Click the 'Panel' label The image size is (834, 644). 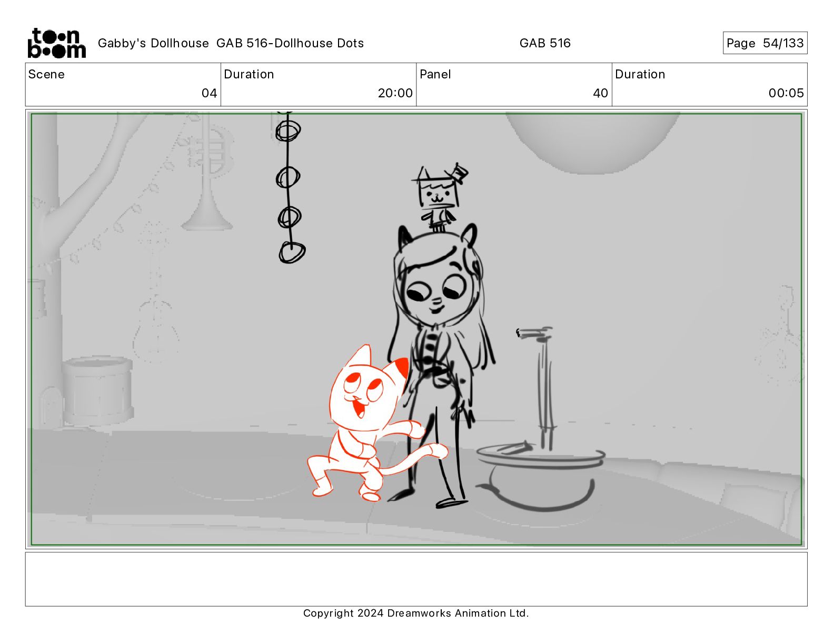tap(435, 74)
